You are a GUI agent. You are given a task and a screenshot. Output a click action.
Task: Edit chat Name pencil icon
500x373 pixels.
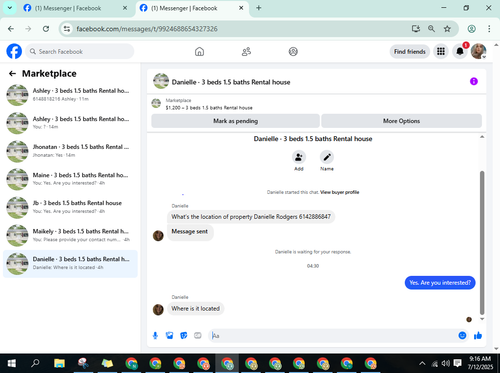[x=327, y=157]
